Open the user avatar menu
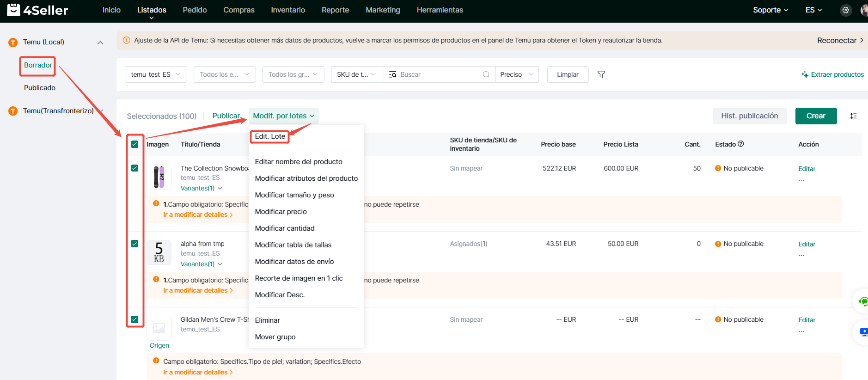 coord(864,10)
